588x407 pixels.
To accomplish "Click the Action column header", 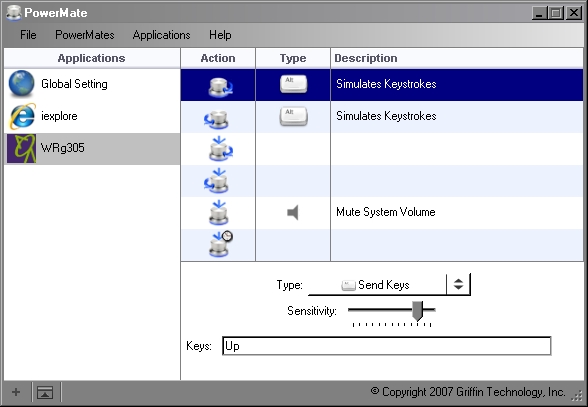I will tap(218, 58).
